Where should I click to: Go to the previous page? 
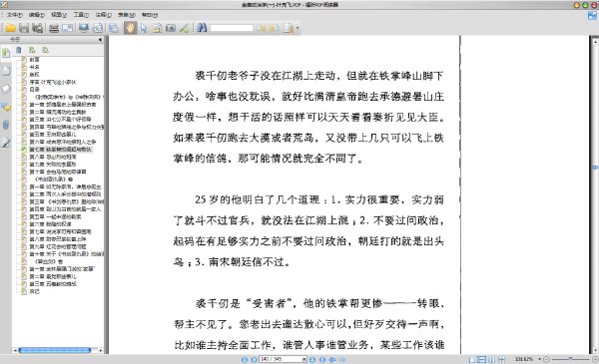(x=254, y=359)
